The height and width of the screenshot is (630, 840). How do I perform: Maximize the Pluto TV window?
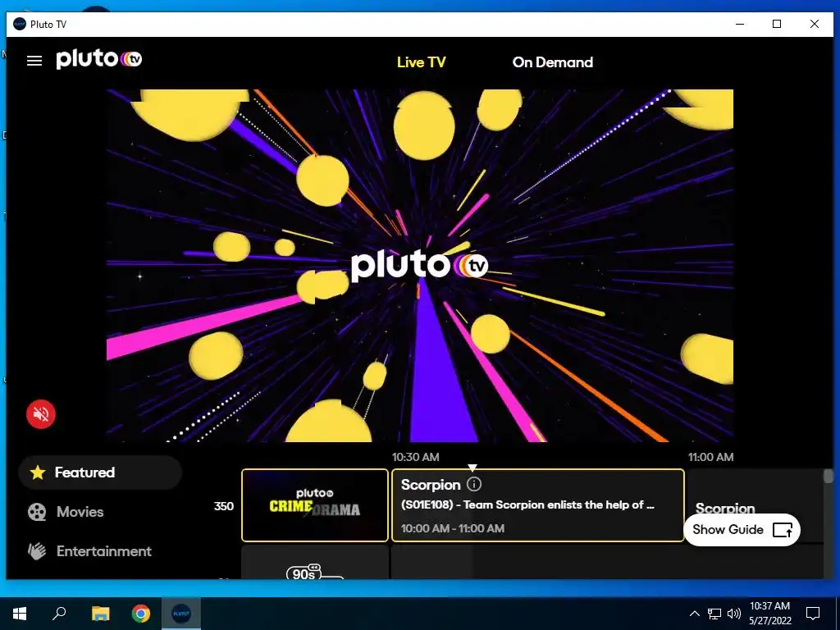(x=777, y=24)
